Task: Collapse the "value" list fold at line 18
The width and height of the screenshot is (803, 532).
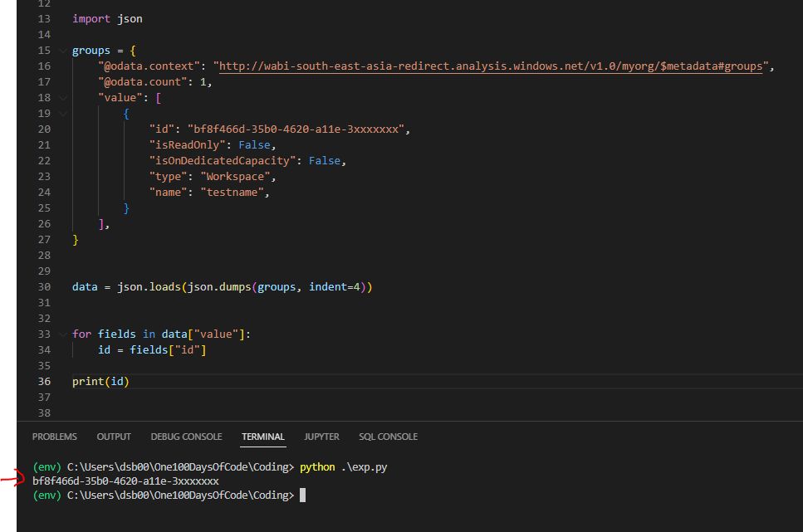Action: 63,98
